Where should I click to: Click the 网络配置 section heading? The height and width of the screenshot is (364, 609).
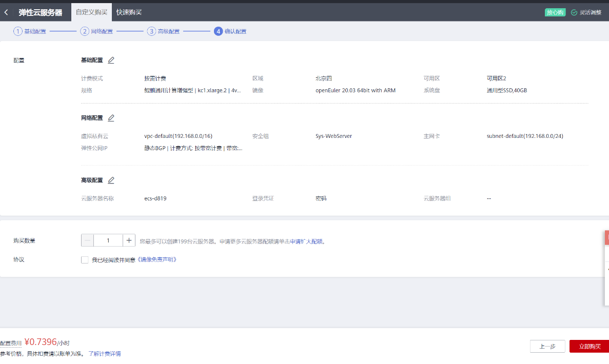click(x=92, y=118)
